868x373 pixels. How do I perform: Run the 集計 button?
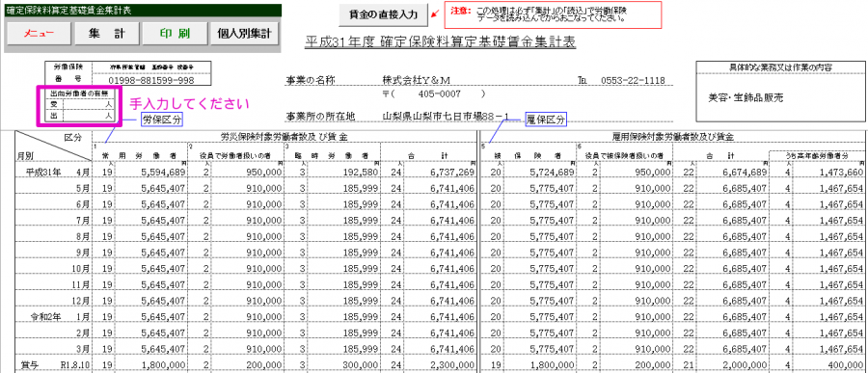pyautogui.click(x=106, y=34)
